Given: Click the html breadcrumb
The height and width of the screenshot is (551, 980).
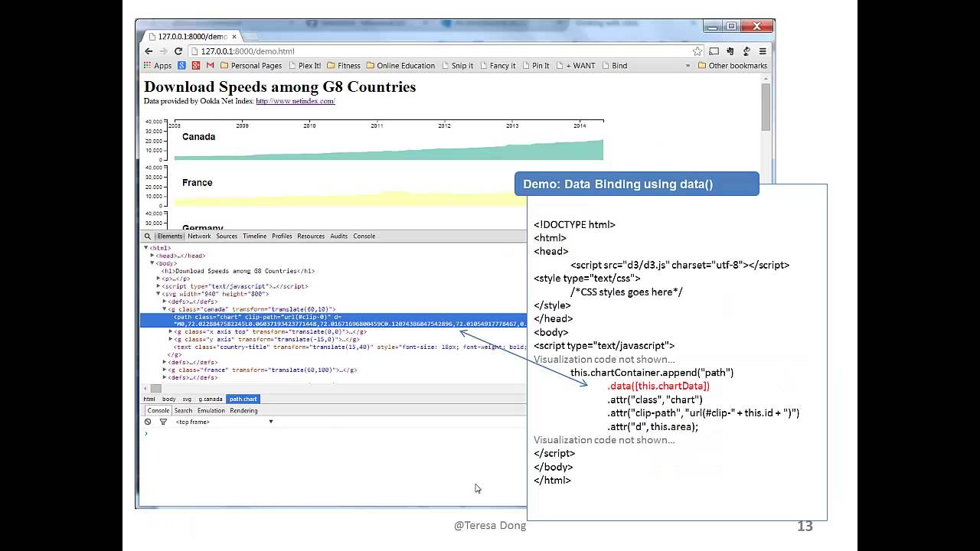Looking at the screenshot, I should click(149, 399).
